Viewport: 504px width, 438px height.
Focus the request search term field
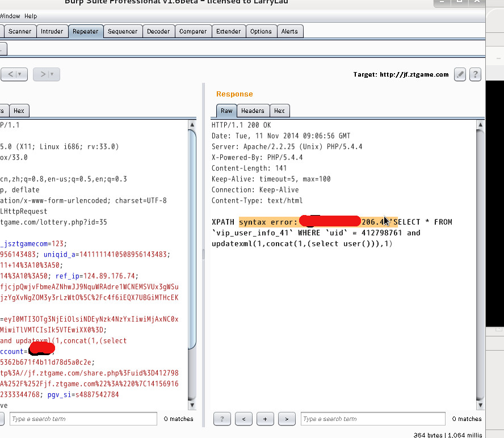(83, 419)
